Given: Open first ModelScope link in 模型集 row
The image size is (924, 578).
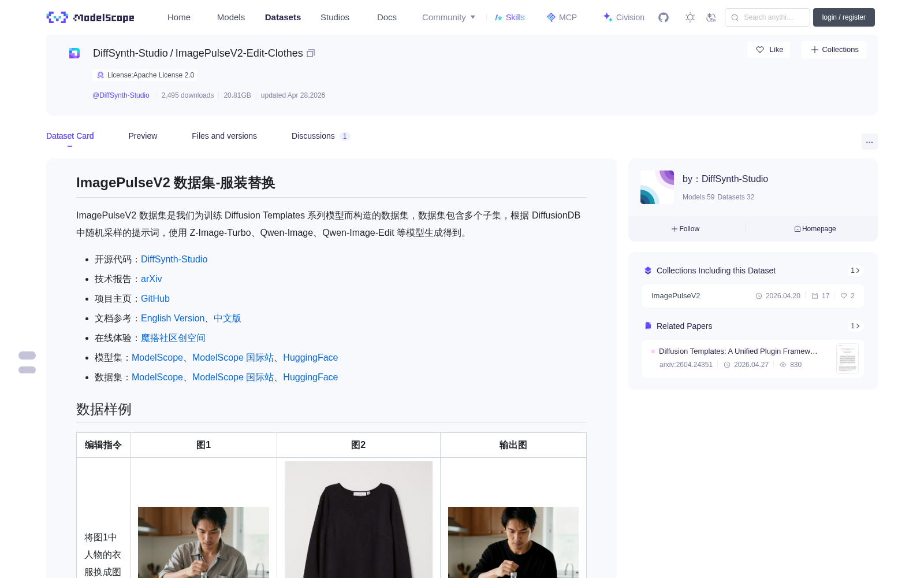Looking at the screenshot, I should (x=157, y=358).
